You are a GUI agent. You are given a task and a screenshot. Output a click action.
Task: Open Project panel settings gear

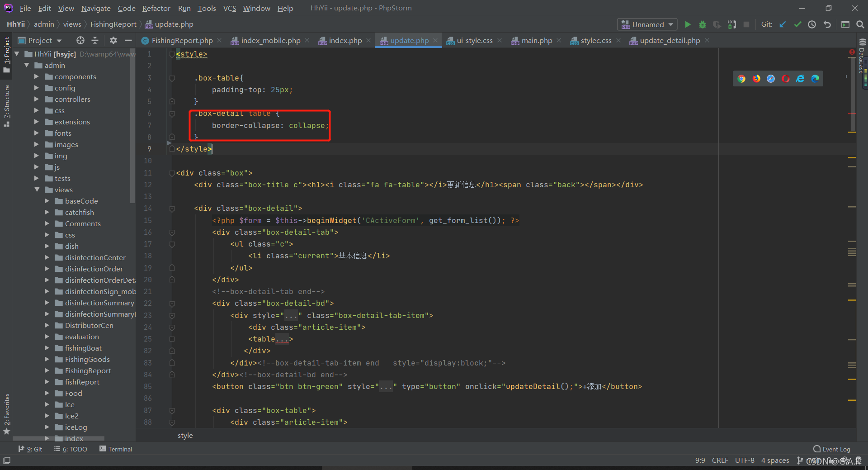point(113,40)
